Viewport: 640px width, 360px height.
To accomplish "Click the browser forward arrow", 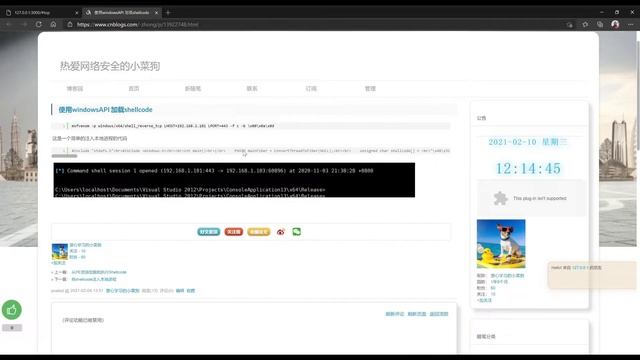I will (x=24, y=24).
